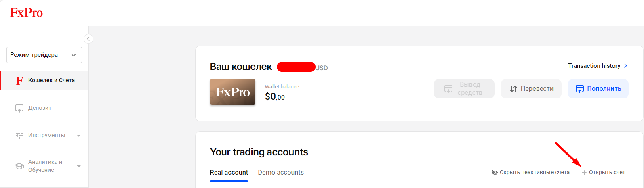Open the Режим трейдера dropdown
Viewport: 644px width, 188px height.
pos(44,55)
